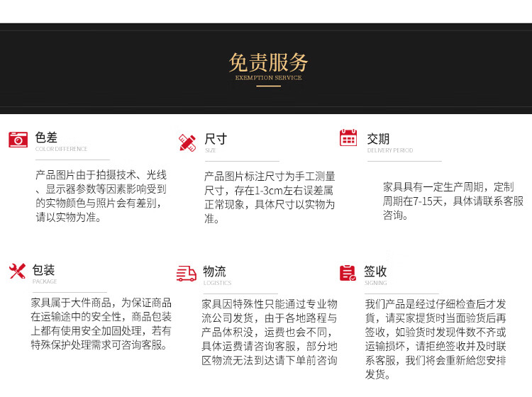Click paragraph starting 我们产品是经过仔细检查
Image resolution: width=532 pixels, height=397 pixels.
click(436, 339)
